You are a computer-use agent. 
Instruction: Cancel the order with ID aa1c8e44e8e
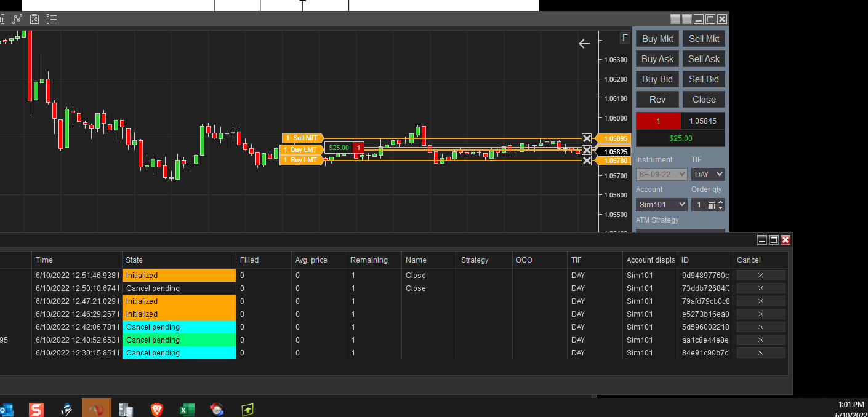point(760,340)
